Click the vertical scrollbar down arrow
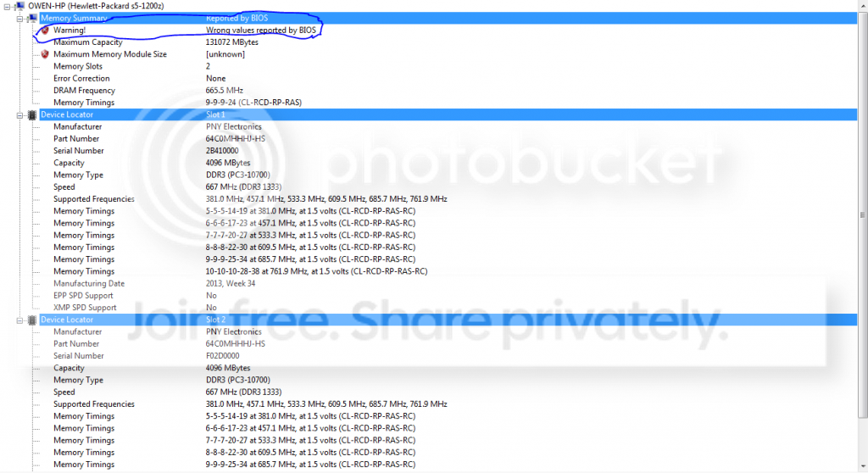This screenshot has width=868, height=473. point(862,467)
